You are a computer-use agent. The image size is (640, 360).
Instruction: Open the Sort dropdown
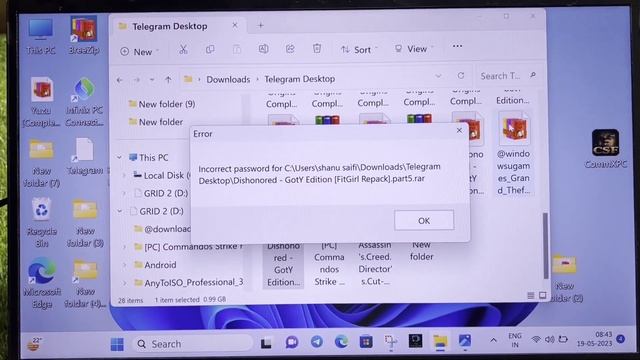[359, 49]
